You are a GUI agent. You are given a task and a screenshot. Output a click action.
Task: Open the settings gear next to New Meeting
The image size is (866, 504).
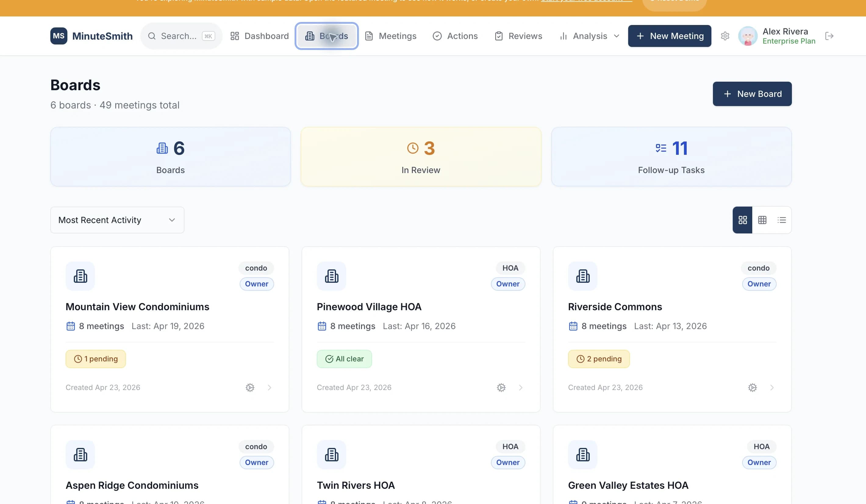coord(725,36)
